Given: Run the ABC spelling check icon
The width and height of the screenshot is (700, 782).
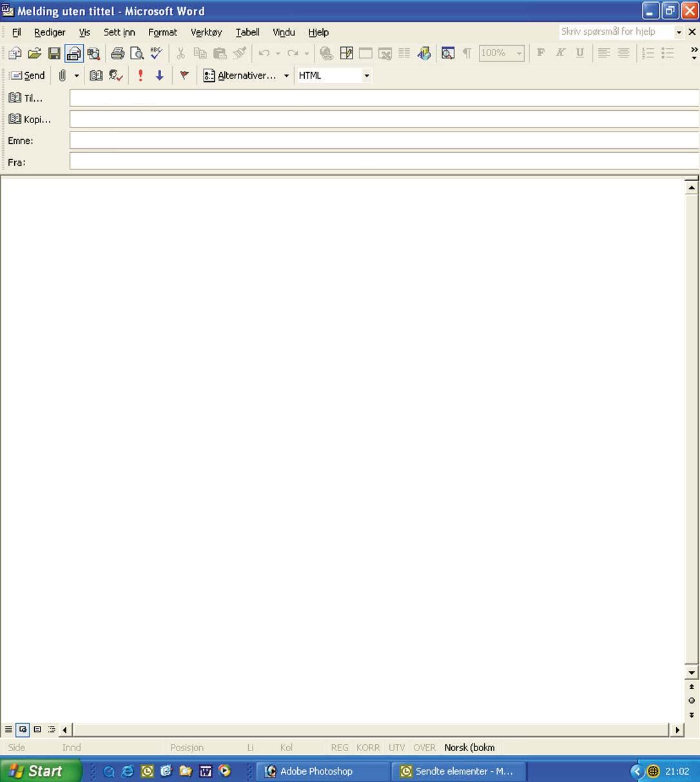Looking at the screenshot, I should pyautogui.click(x=156, y=54).
